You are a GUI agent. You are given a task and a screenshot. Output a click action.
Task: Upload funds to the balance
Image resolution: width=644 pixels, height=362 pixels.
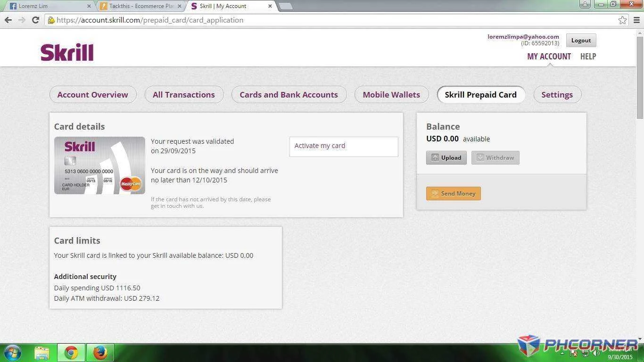[x=446, y=158]
